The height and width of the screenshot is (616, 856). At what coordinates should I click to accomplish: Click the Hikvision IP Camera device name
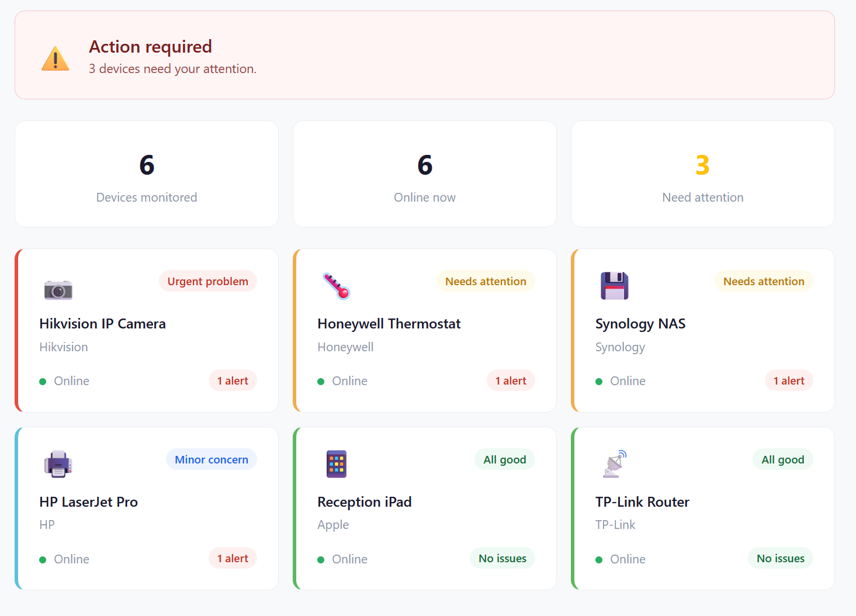coord(102,324)
